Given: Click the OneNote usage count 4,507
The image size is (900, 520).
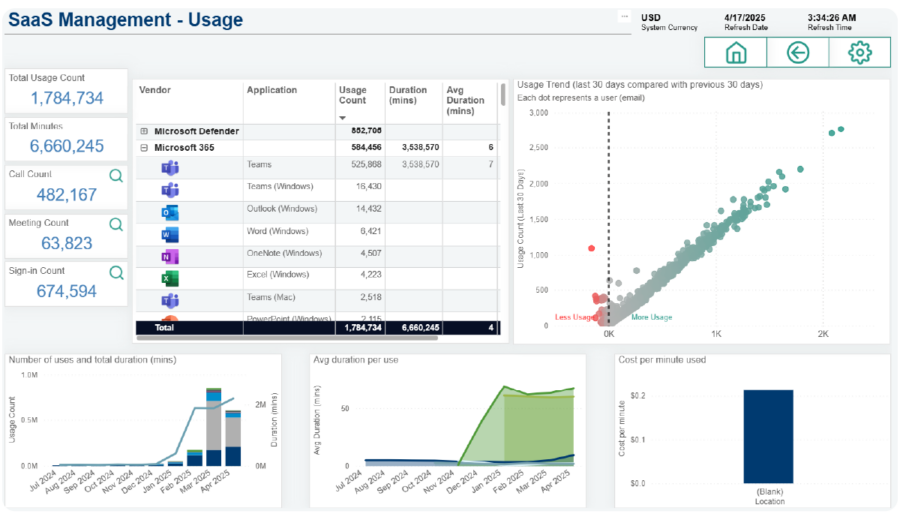Looking at the screenshot, I should 371,253.
